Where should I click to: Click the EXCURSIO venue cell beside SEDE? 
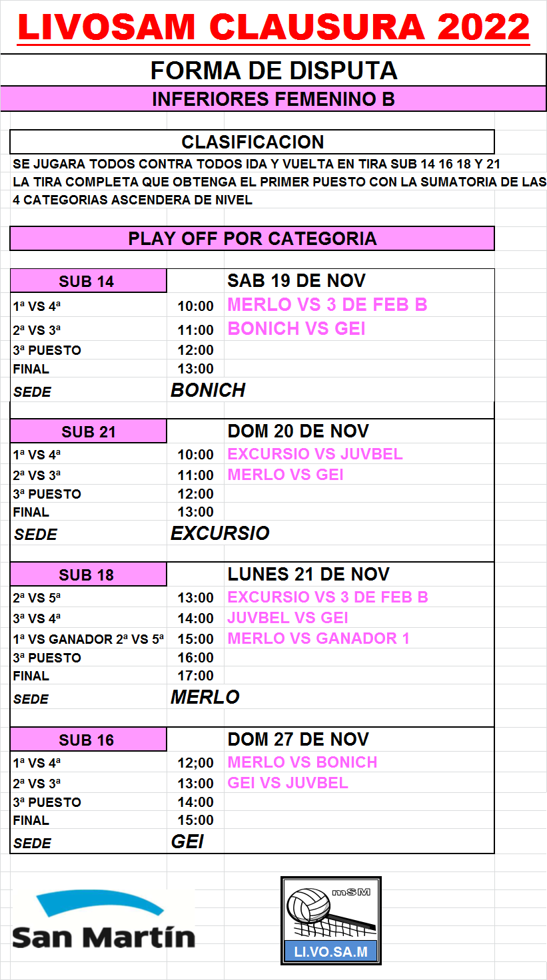point(220,533)
